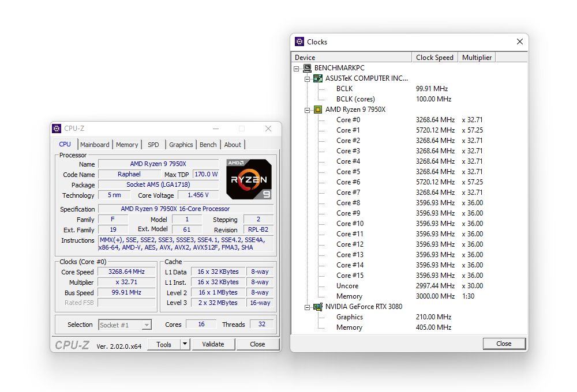This screenshot has height=392, width=577.
Task: Open the Bench tab
Action: tap(208, 145)
